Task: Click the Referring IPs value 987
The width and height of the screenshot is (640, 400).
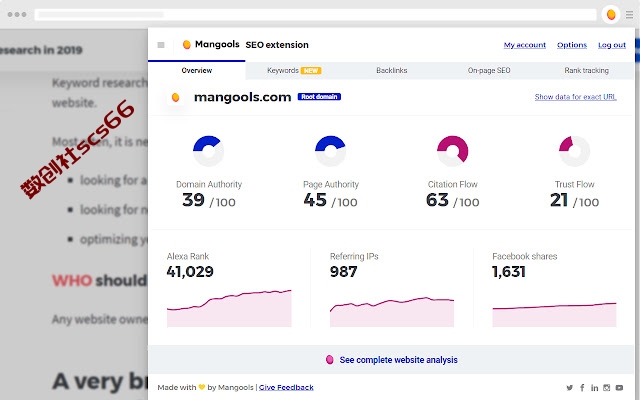Action: coord(344,271)
